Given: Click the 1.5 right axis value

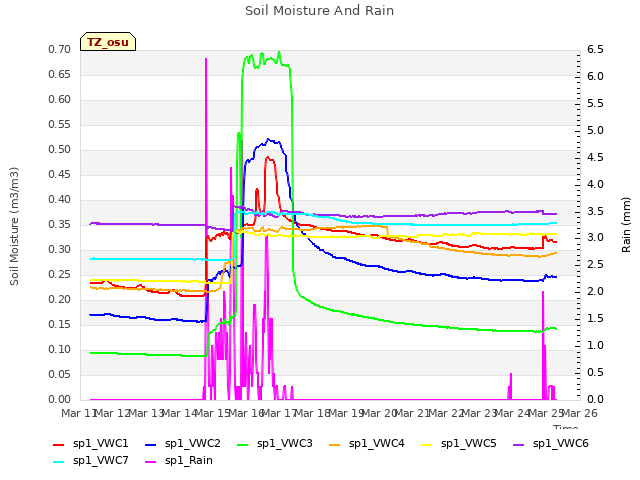Looking at the screenshot, I should tap(595, 318).
